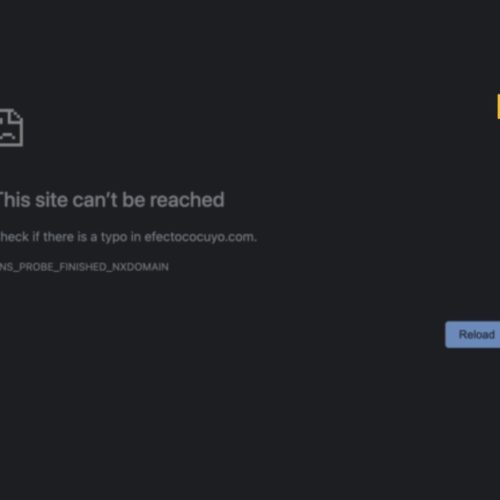Click the folded corner of the page icon
500x500 pixels.
click(x=17, y=115)
